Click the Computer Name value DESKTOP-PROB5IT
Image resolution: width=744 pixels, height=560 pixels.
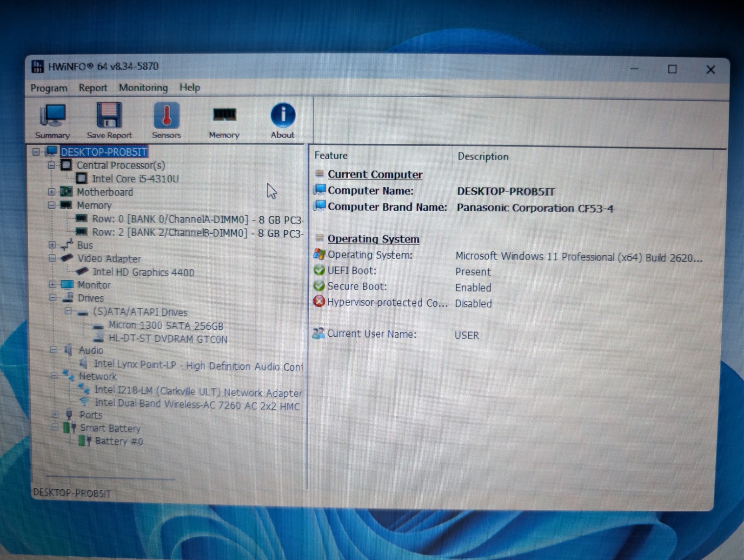[x=506, y=191]
